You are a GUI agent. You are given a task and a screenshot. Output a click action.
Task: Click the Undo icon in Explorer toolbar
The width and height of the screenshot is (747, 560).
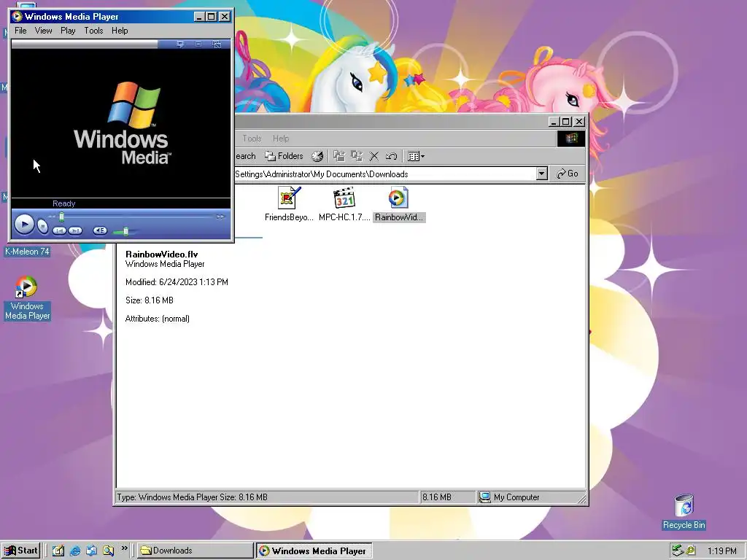pyautogui.click(x=391, y=156)
